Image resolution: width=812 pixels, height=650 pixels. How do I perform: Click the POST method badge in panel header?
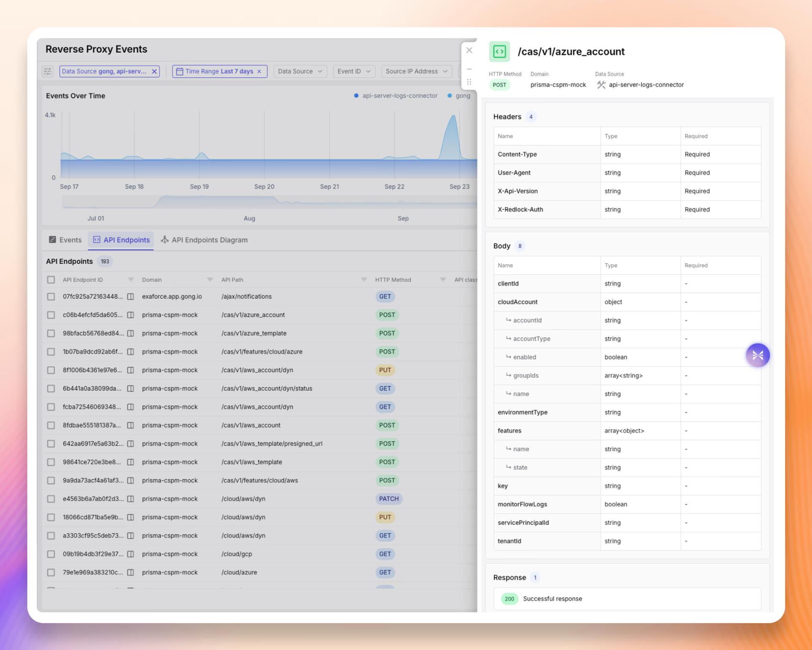coord(499,85)
